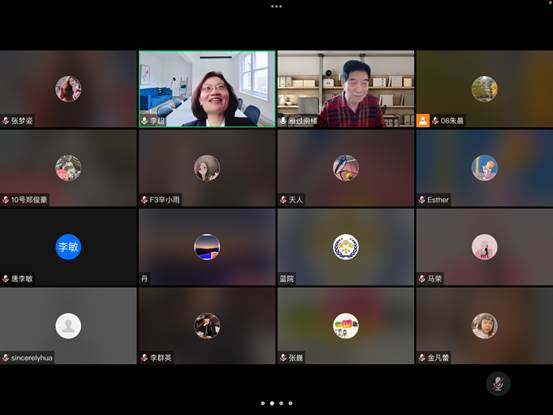
Task: Click the orange host badge beside 06朱晨
Action: (423, 121)
